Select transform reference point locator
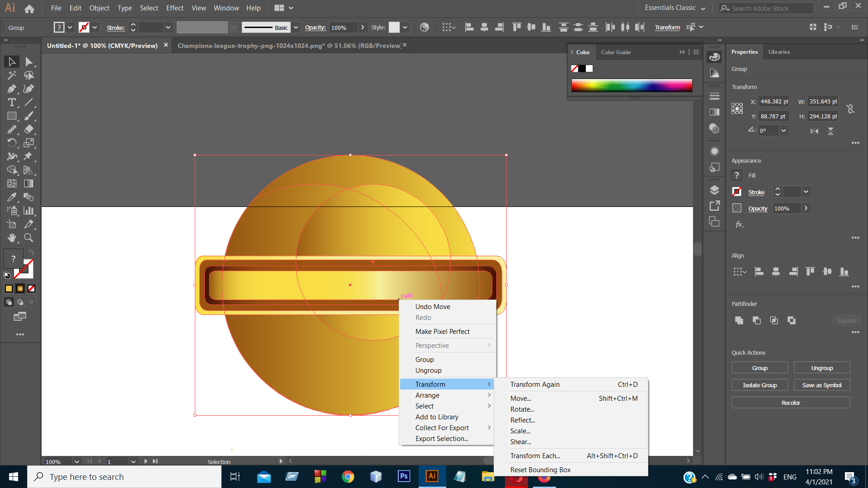The image size is (868, 488). coord(737,108)
